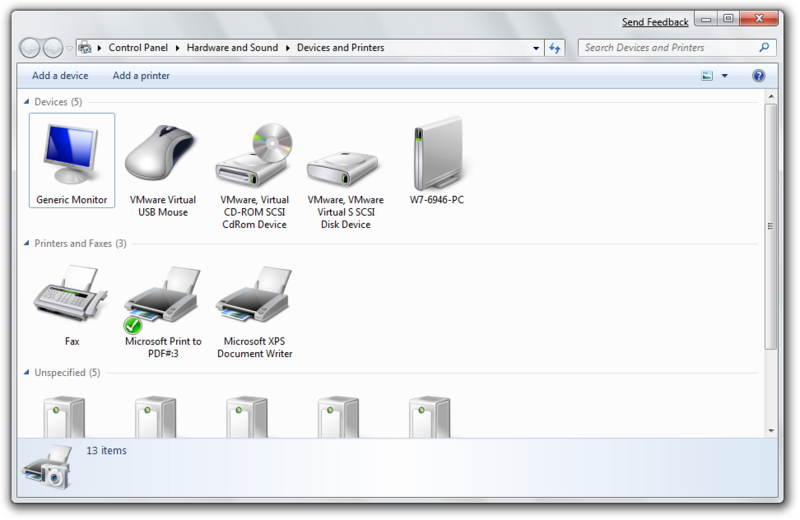Select the VMware Virtual USB Mouse icon

point(160,153)
